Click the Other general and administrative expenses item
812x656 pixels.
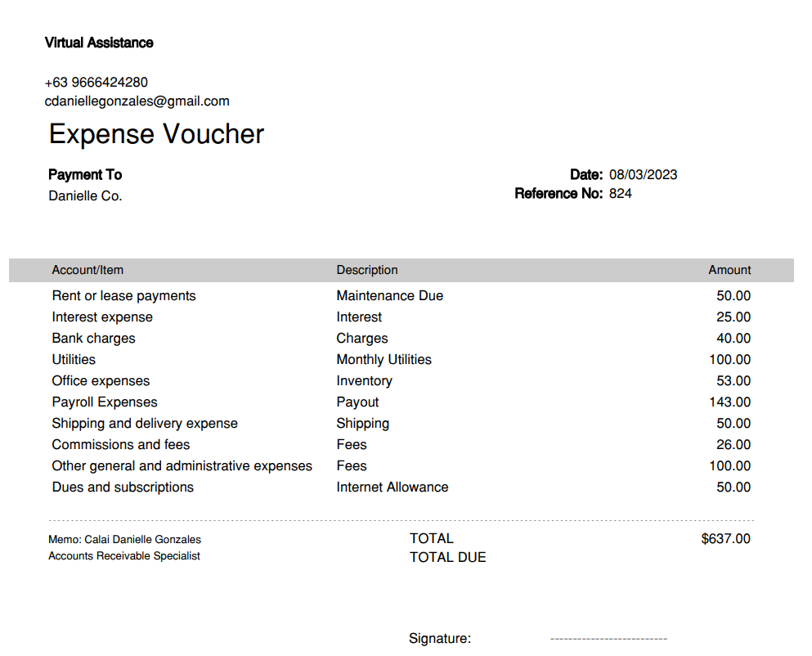[182, 466]
